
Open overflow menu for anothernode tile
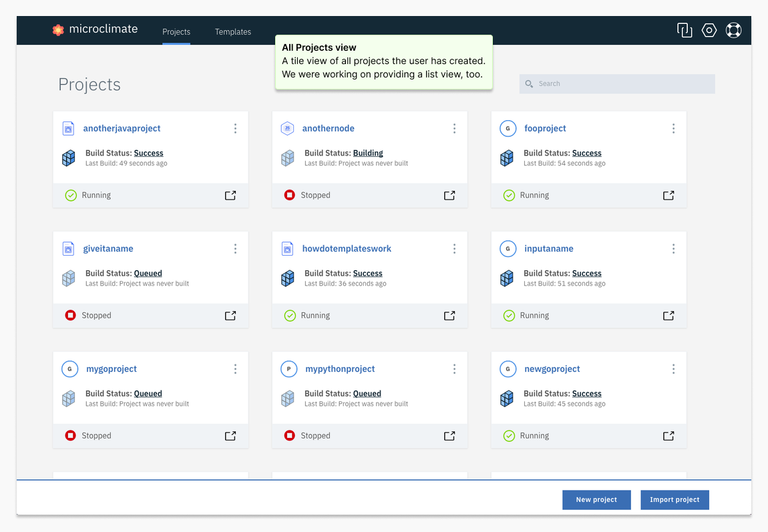[454, 129]
